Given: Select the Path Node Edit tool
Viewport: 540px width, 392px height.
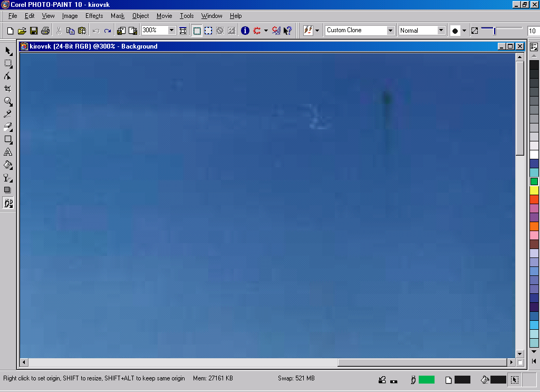Looking at the screenshot, I should point(8,76).
